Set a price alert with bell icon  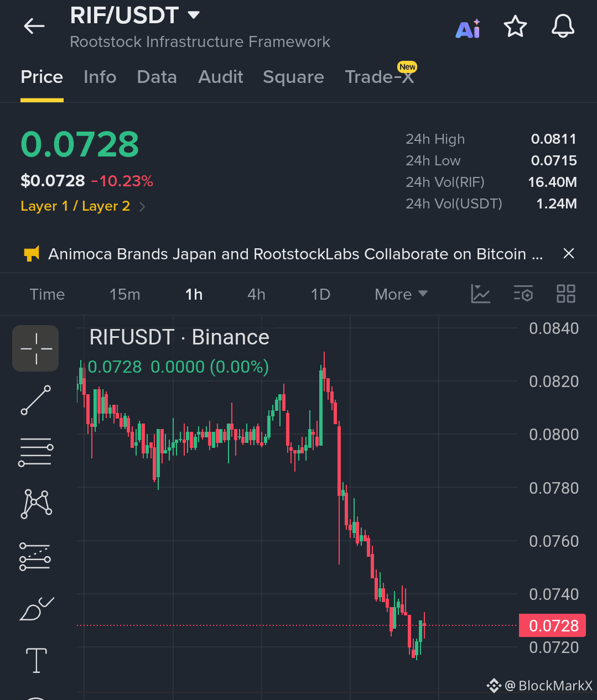coord(563,27)
